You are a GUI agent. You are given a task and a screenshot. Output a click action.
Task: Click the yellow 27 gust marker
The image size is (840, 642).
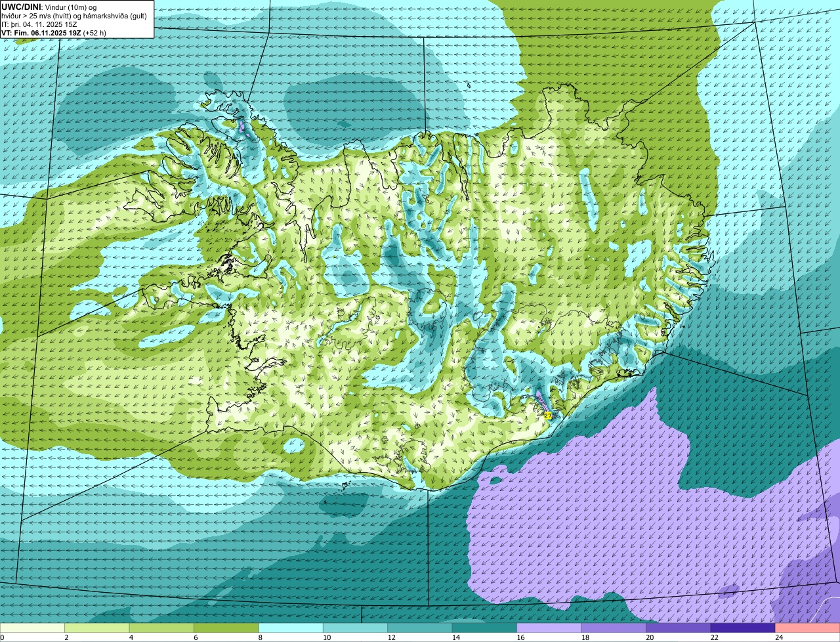point(548,416)
